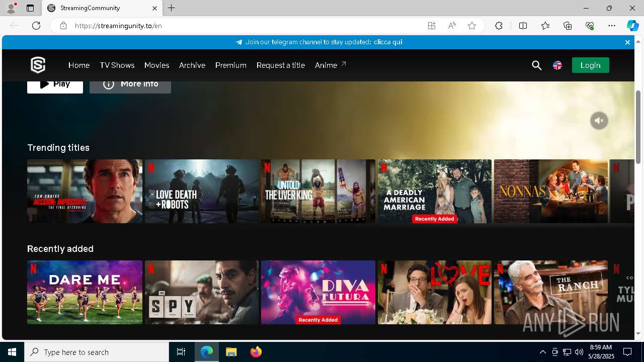Launch Firefox from taskbar

point(256,352)
